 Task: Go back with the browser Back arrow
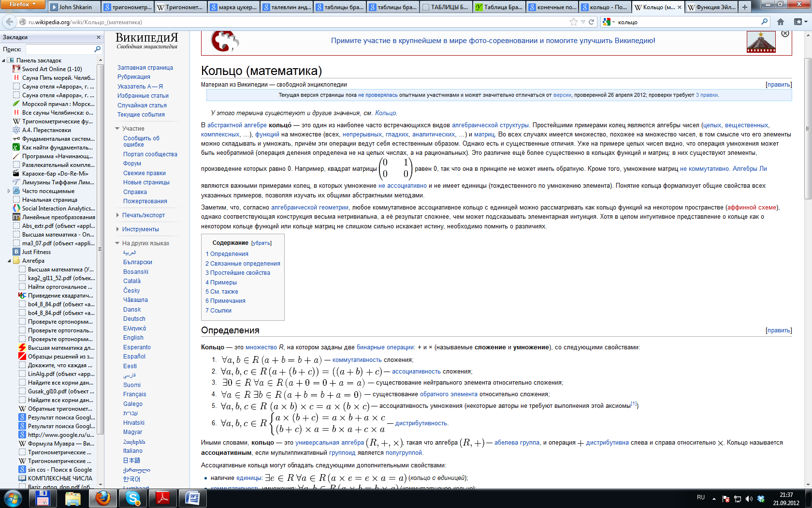(9, 22)
